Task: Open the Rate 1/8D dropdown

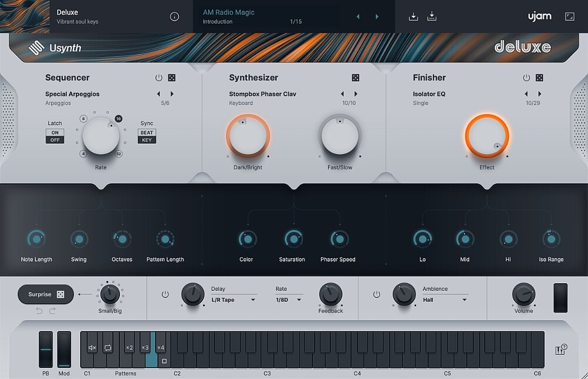Action: coord(289,300)
